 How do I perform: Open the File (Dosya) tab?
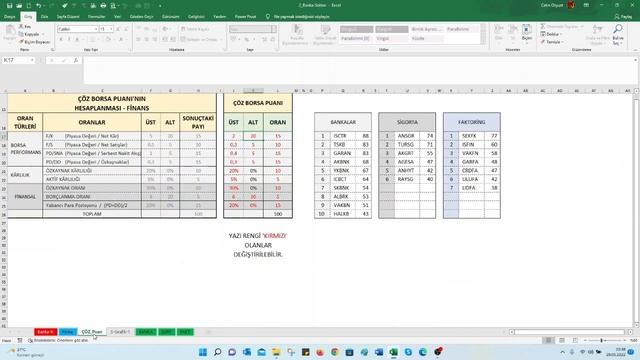pyautogui.click(x=9, y=17)
